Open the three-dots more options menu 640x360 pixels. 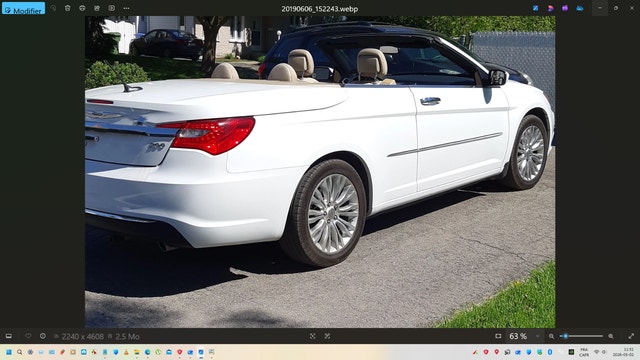pyautogui.click(x=126, y=8)
